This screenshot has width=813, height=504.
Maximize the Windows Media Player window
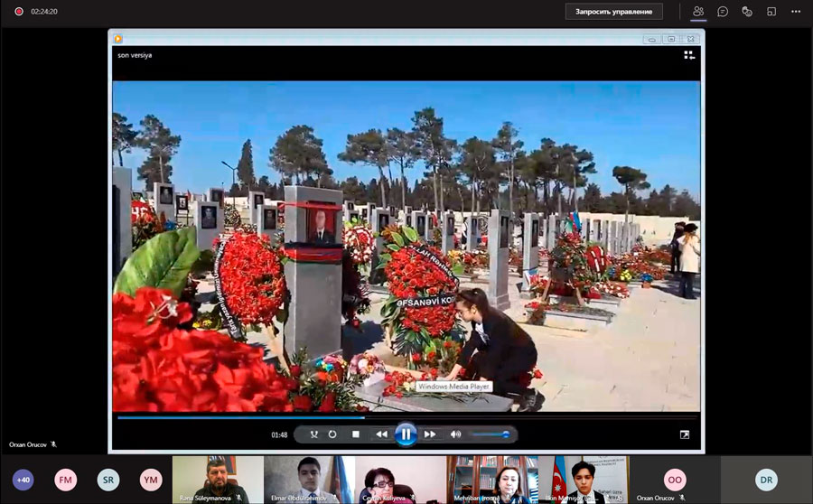click(671, 39)
